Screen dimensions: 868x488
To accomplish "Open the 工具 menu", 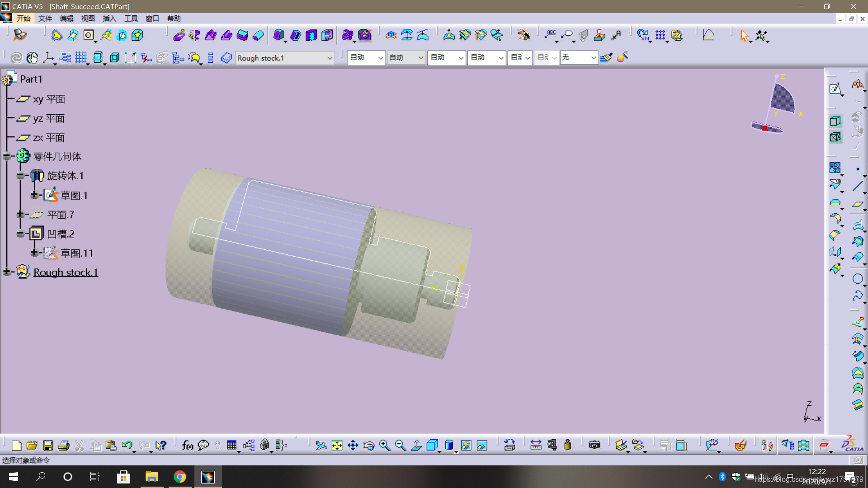I will [x=131, y=19].
